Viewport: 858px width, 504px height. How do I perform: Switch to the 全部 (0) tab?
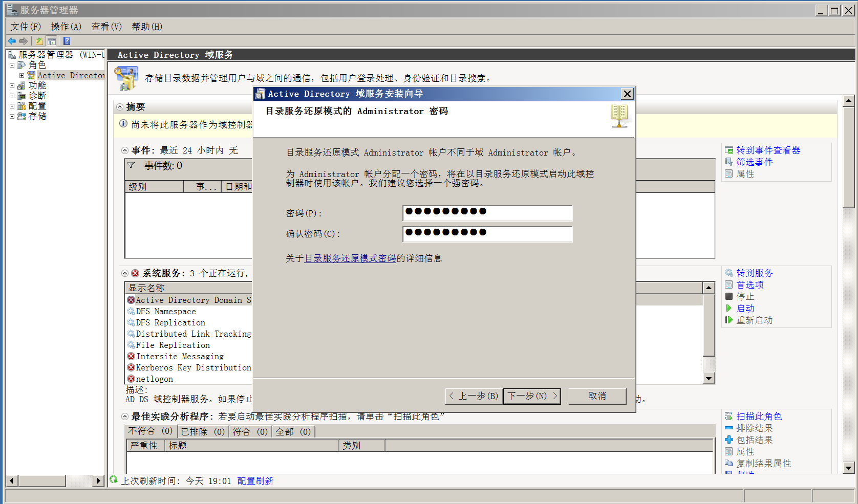pyautogui.click(x=293, y=432)
